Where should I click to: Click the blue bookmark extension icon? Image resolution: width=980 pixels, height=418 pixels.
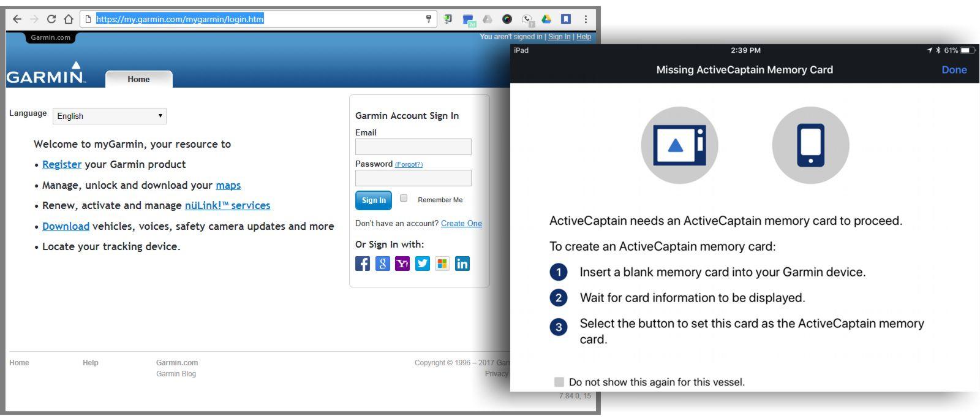point(566,19)
